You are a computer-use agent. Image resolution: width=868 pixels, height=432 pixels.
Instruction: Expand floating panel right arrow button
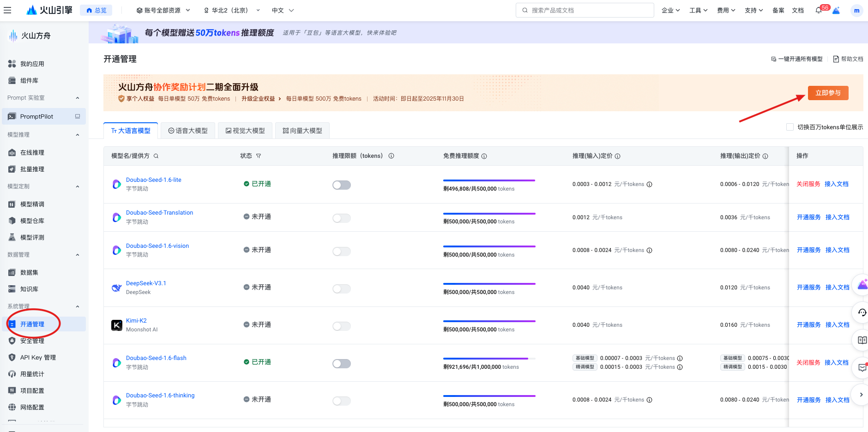pos(861,395)
